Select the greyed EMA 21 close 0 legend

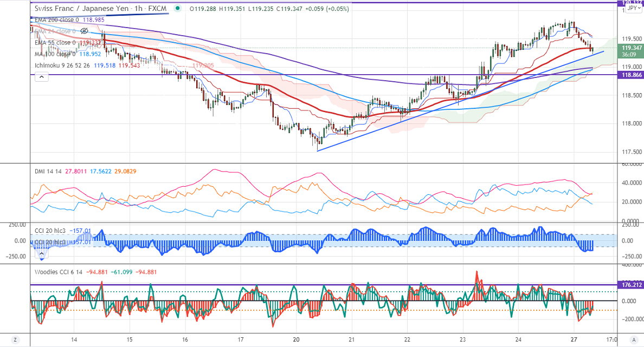[55, 31]
